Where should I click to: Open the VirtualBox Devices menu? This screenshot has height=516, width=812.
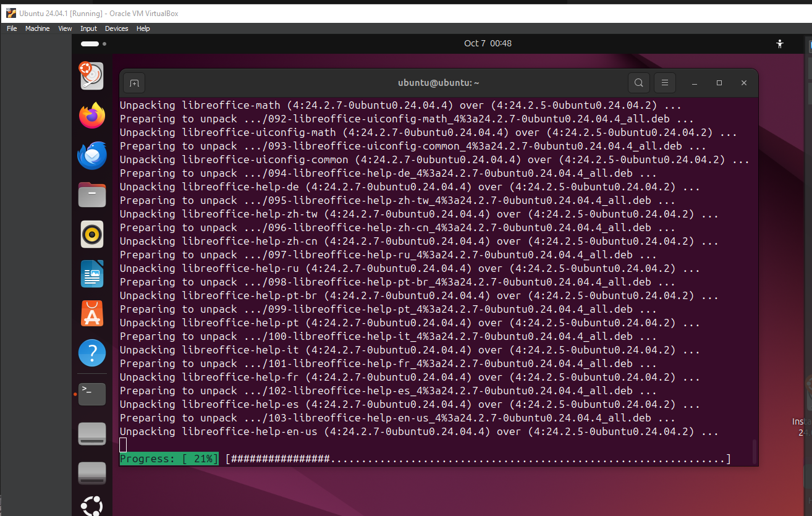pyautogui.click(x=116, y=28)
